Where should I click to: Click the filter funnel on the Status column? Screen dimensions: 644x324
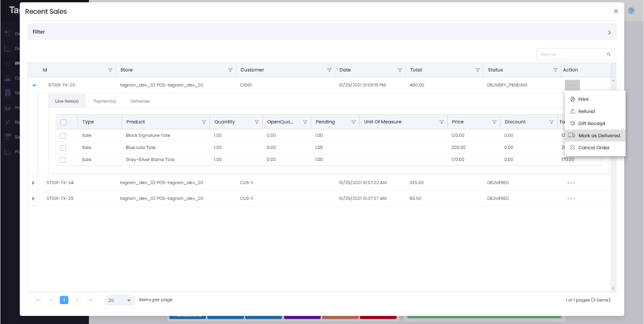(x=556, y=70)
